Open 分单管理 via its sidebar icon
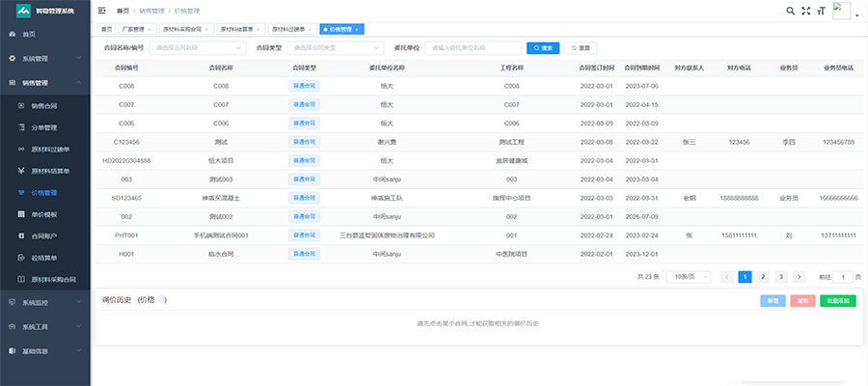 [21, 127]
